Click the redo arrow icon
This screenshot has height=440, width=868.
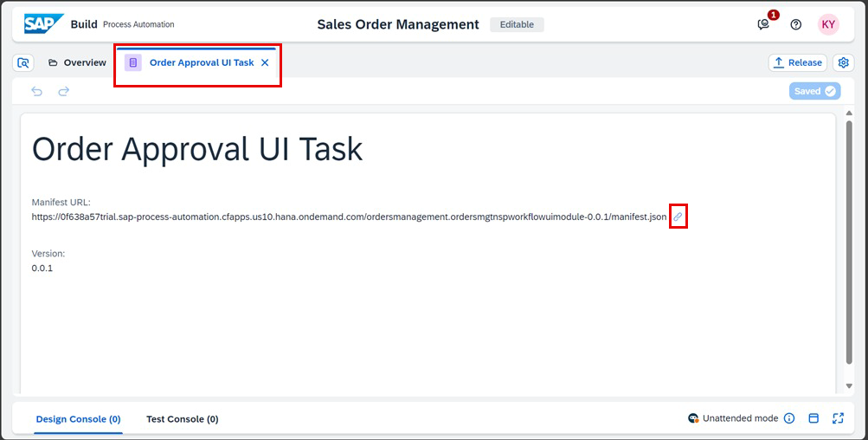coord(64,92)
